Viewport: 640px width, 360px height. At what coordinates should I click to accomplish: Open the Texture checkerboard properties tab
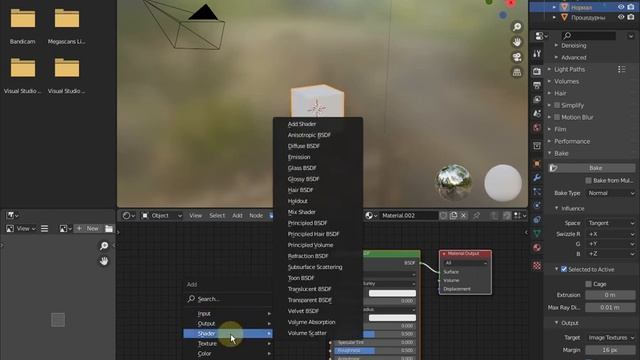click(x=537, y=266)
